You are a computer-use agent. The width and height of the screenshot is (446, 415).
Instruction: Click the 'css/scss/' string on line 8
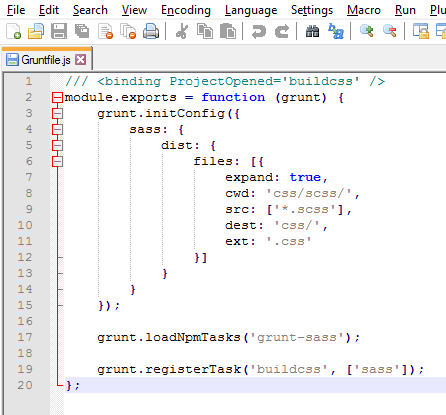(309, 193)
